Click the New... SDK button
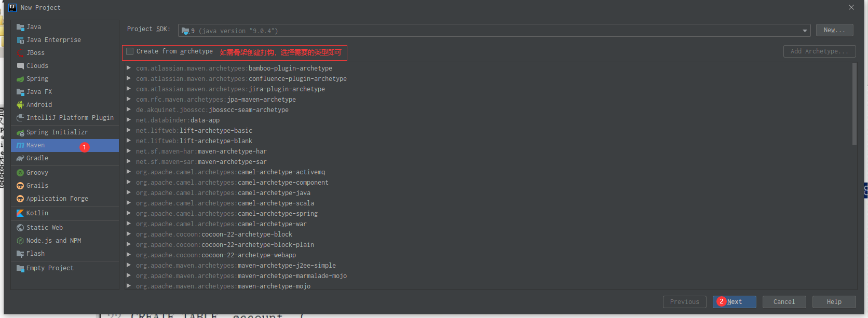The width and height of the screenshot is (868, 318). [x=834, y=30]
